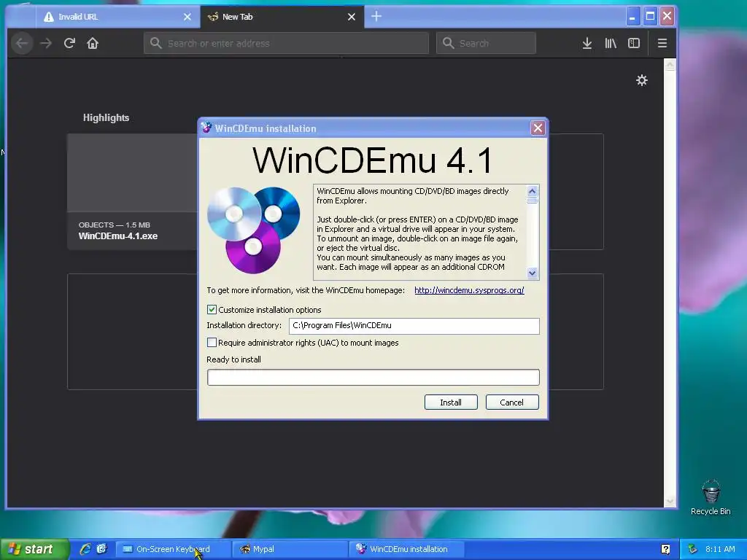This screenshot has height=560, width=747.
Task: Open New Tab settings gear
Action: pos(642,80)
